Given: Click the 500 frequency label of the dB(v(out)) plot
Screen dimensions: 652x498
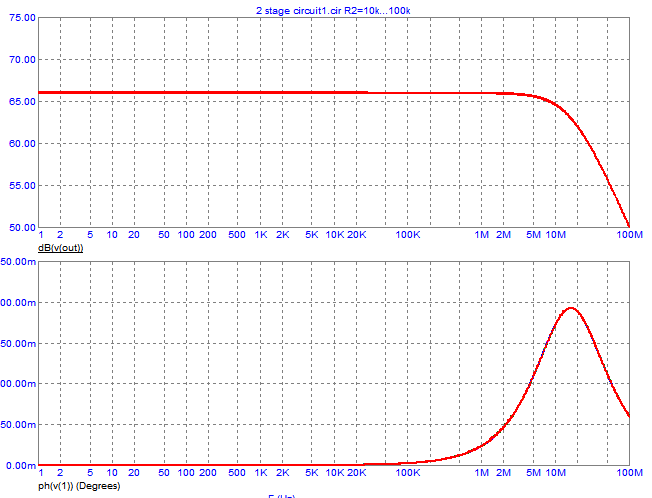Looking at the screenshot, I should (237, 235).
